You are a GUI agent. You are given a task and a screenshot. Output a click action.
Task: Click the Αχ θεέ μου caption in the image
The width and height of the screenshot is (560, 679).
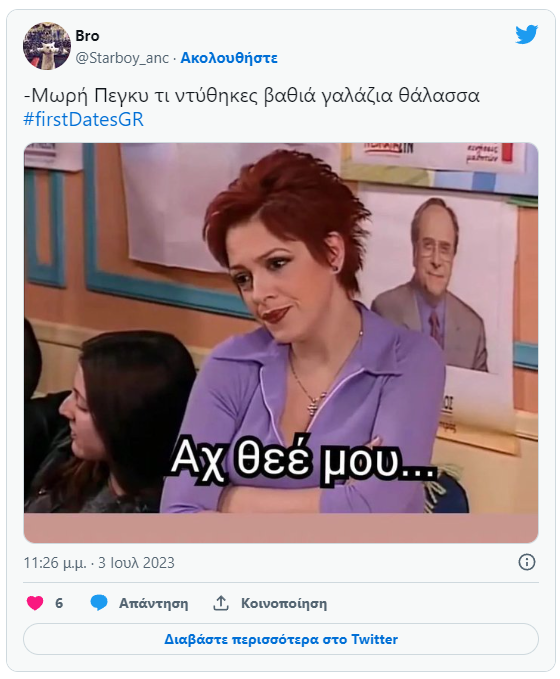[303, 459]
